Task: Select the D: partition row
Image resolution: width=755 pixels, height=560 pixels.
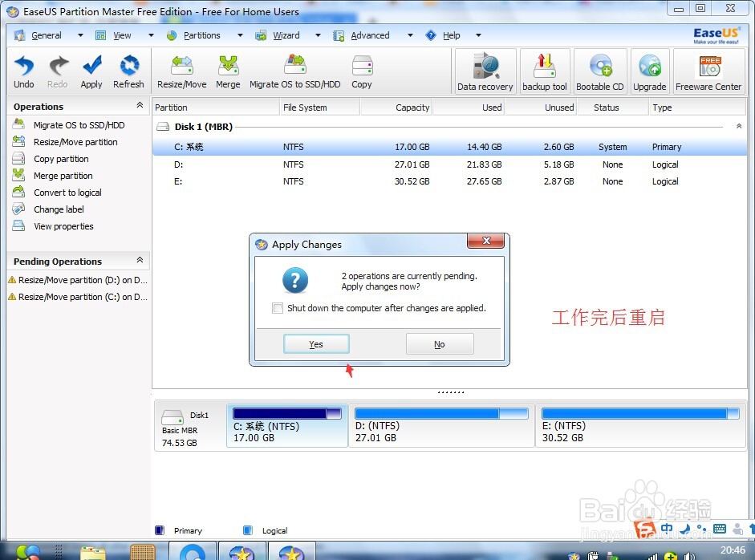Action: point(450,164)
